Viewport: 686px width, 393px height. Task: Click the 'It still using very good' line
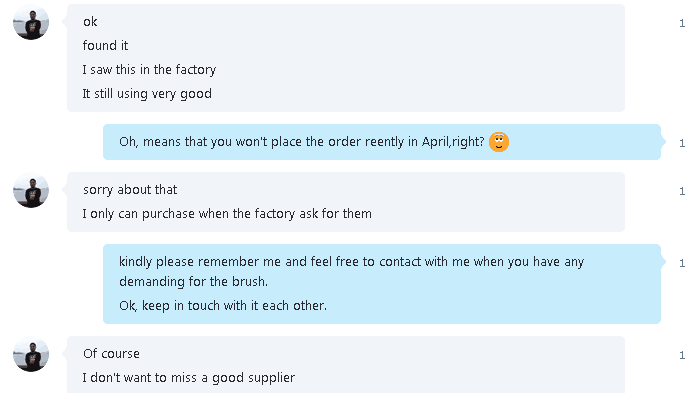(x=147, y=94)
